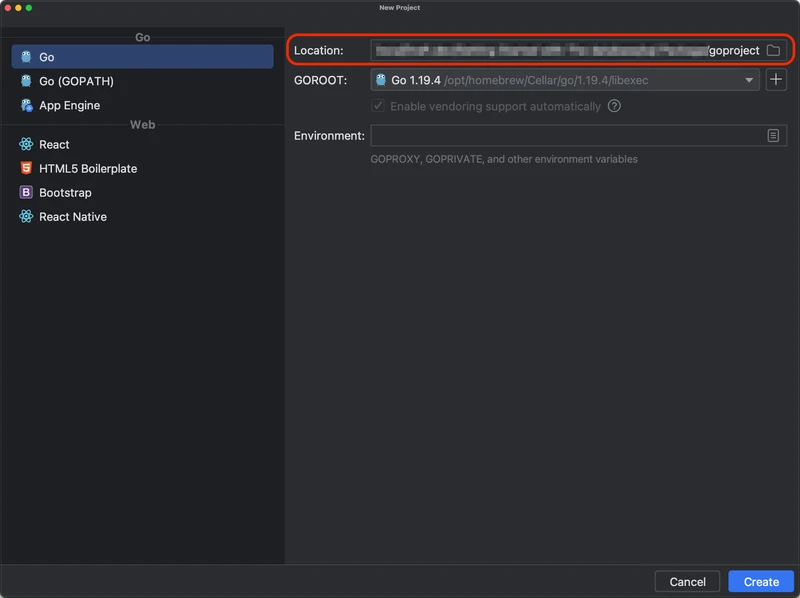Choose React Native project type

[73, 217]
